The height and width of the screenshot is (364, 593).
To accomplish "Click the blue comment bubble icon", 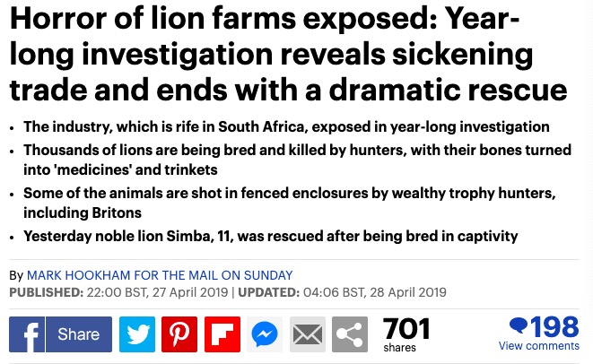I will 519,325.
